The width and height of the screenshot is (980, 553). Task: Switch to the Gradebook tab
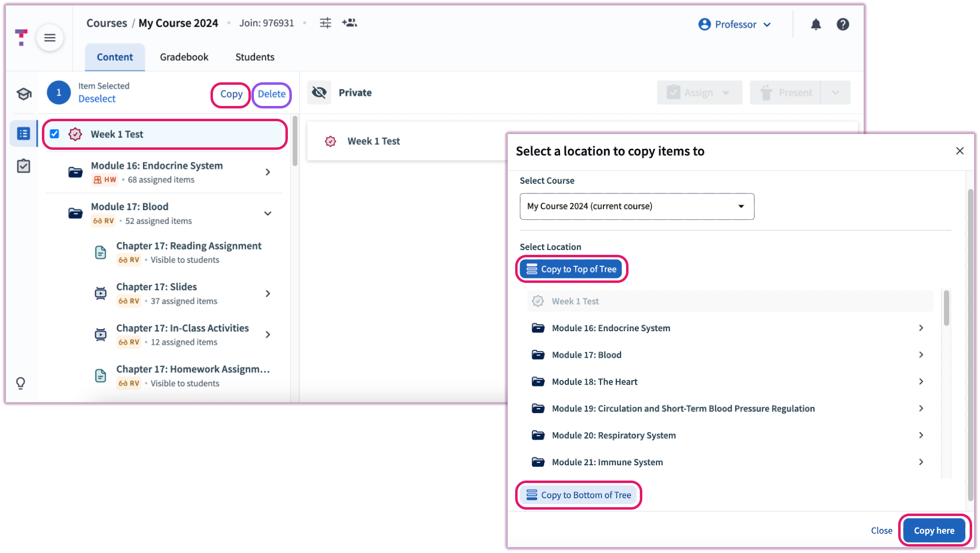[x=184, y=57]
